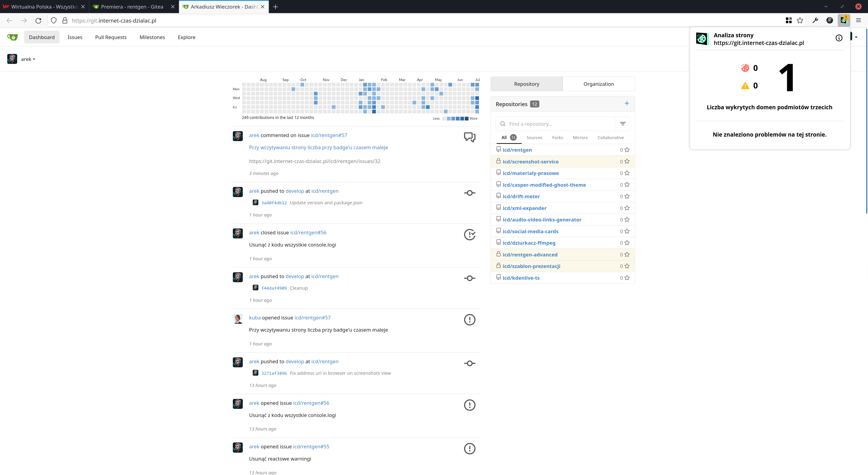Star the icd/rentgen repository
This screenshot has width=868, height=475.
(x=627, y=150)
